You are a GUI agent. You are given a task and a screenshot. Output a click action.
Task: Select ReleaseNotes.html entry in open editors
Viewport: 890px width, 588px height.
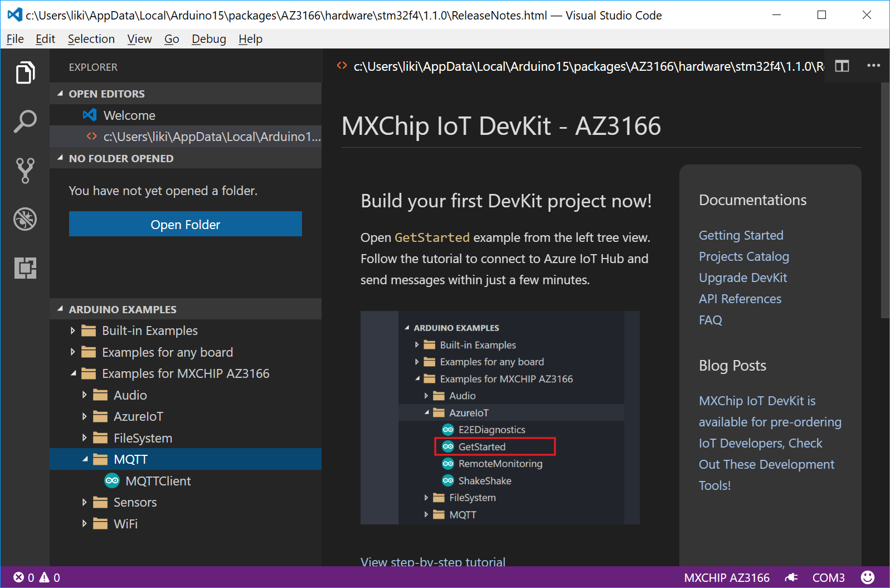tap(186, 137)
